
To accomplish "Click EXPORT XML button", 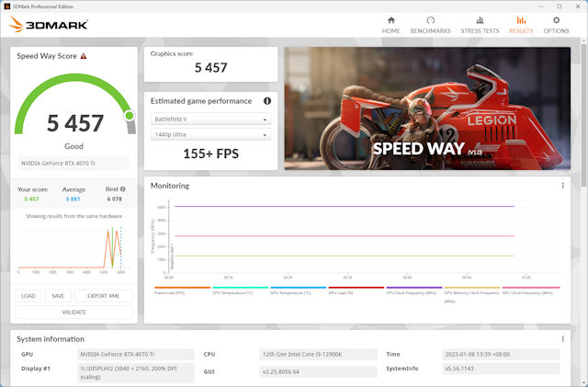I will (x=104, y=296).
